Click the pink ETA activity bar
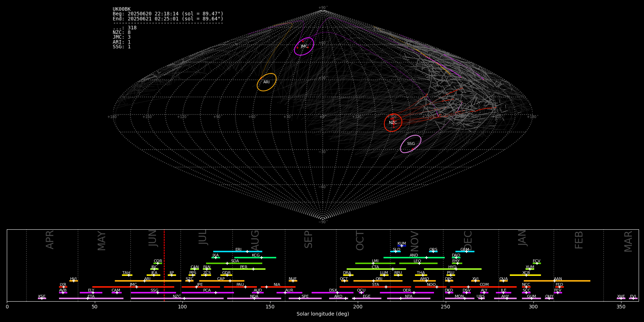644x322 pixels. (x=91, y=298)
